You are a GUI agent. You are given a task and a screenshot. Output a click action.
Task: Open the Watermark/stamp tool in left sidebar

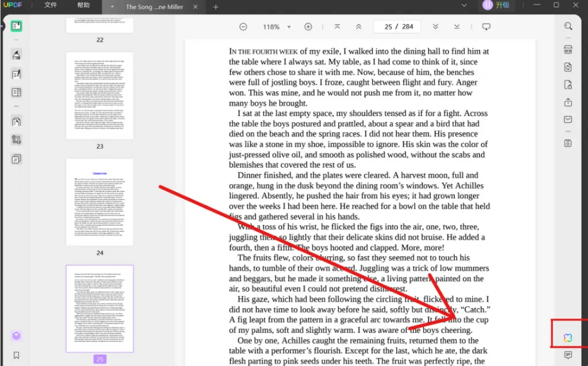click(16, 159)
